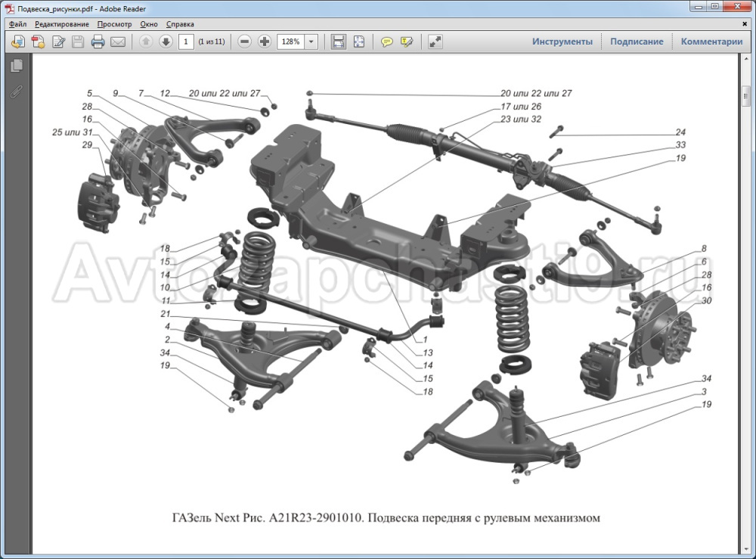756x559 pixels.
Task: Select the Highlight text tool
Action: [407, 42]
